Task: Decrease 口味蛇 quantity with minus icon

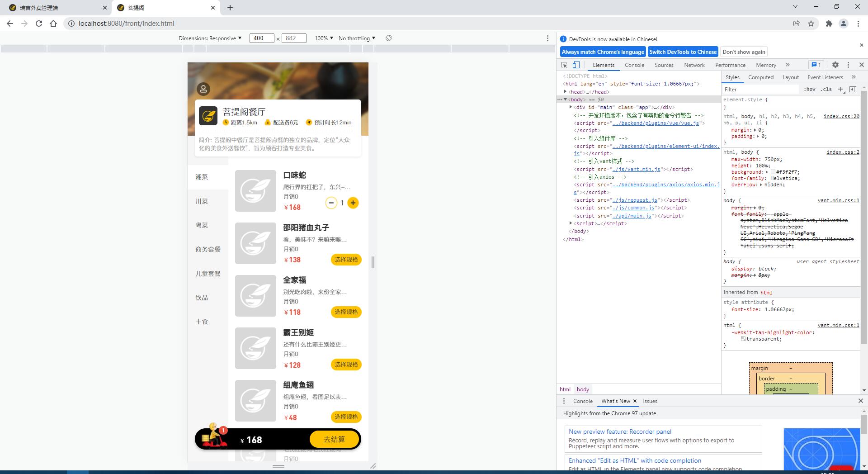Action: point(331,203)
